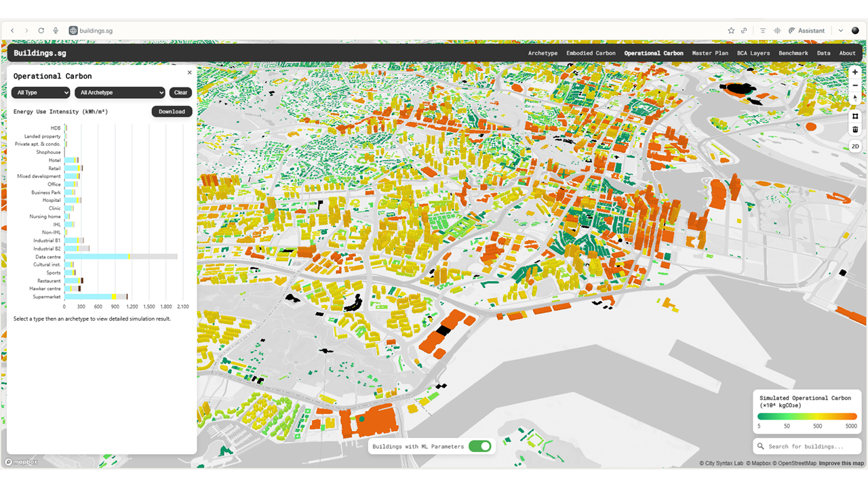Click the Restaurant bar in chart
Image resolution: width=868 pixels, height=488 pixels.
click(x=74, y=281)
